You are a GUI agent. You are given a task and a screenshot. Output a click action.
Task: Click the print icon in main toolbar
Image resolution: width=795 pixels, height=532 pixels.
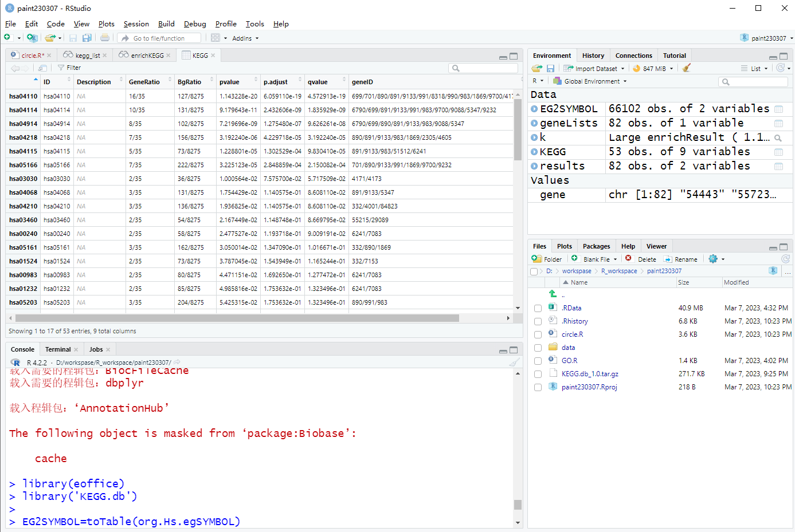105,38
